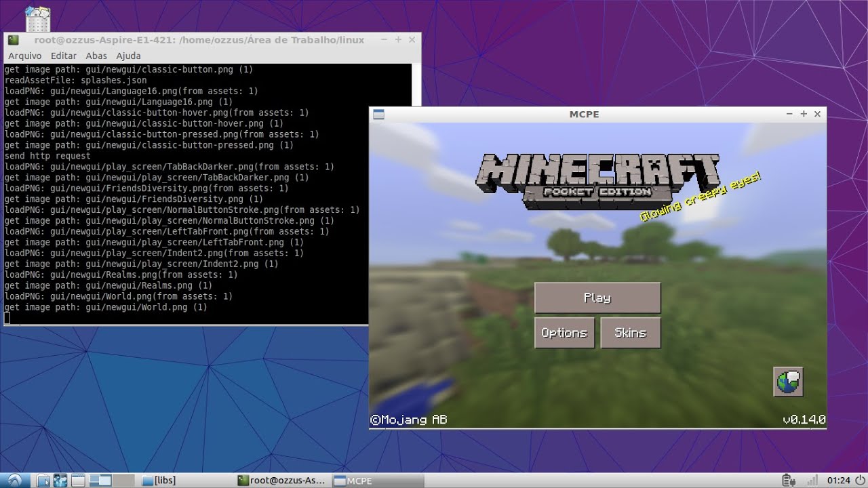Click the MCPE taskbar entry
Screen dimensions: 868x488
[x=378, y=481]
